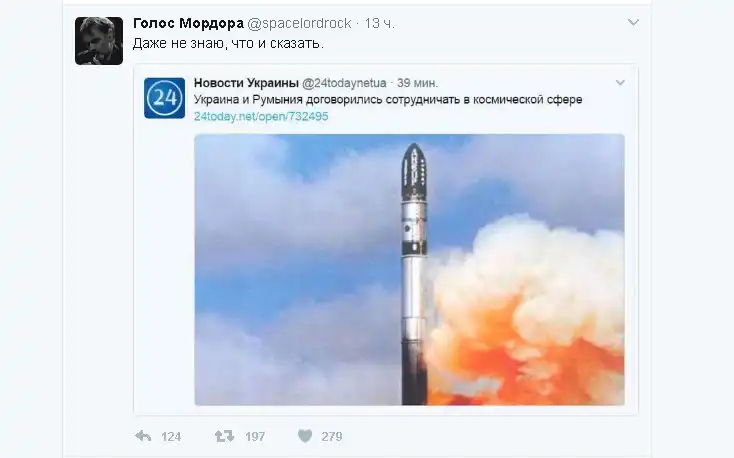
Task: Open the Голос Мордора display name
Action: tap(188, 23)
